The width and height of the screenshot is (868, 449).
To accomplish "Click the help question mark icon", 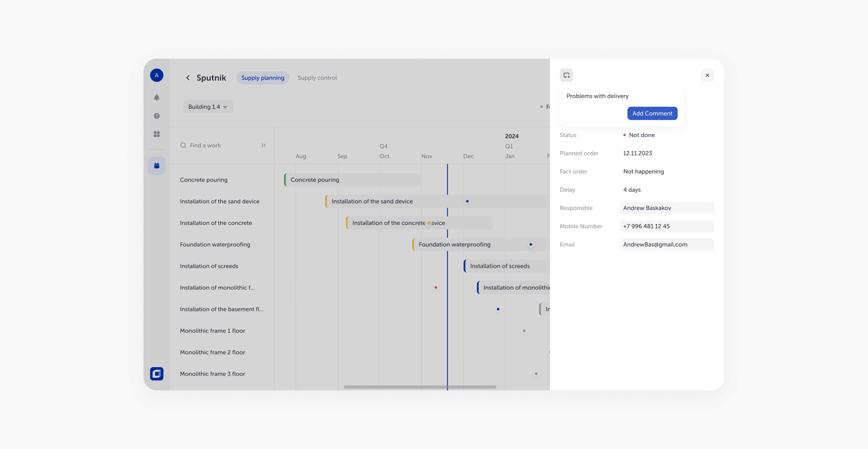I will tap(157, 116).
